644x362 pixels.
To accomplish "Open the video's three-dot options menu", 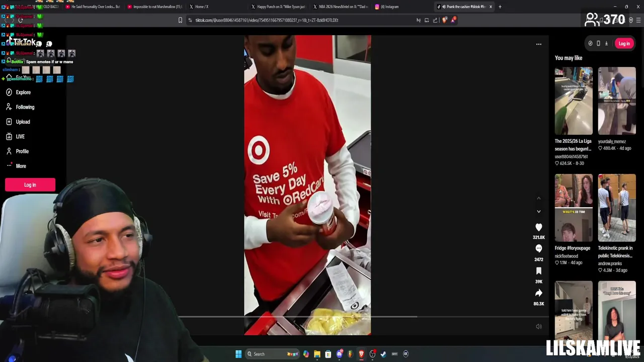I will (538, 44).
